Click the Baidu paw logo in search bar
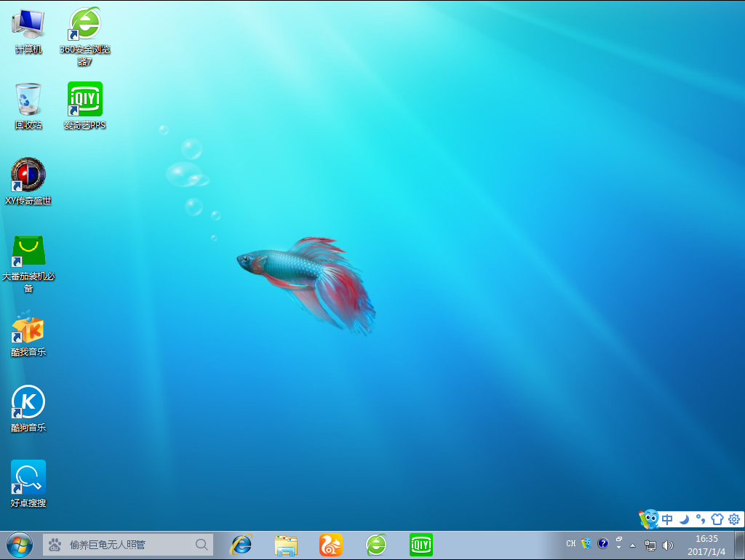Screen dimensions: 745x560 55,544
